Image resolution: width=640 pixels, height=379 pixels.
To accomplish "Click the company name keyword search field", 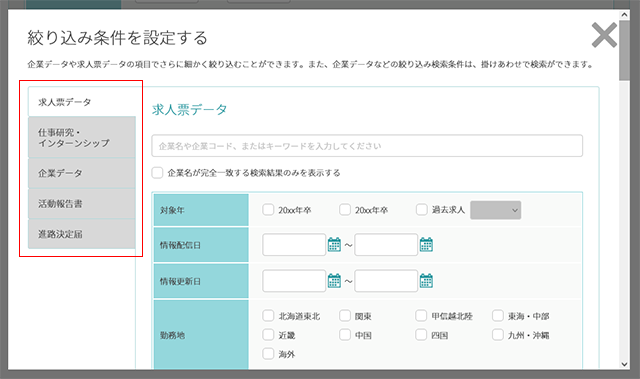I will click(367, 146).
